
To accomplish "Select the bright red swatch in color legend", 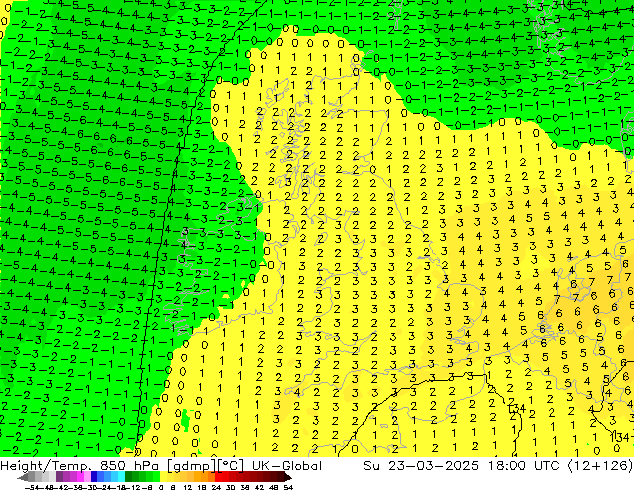I will [218, 477].
